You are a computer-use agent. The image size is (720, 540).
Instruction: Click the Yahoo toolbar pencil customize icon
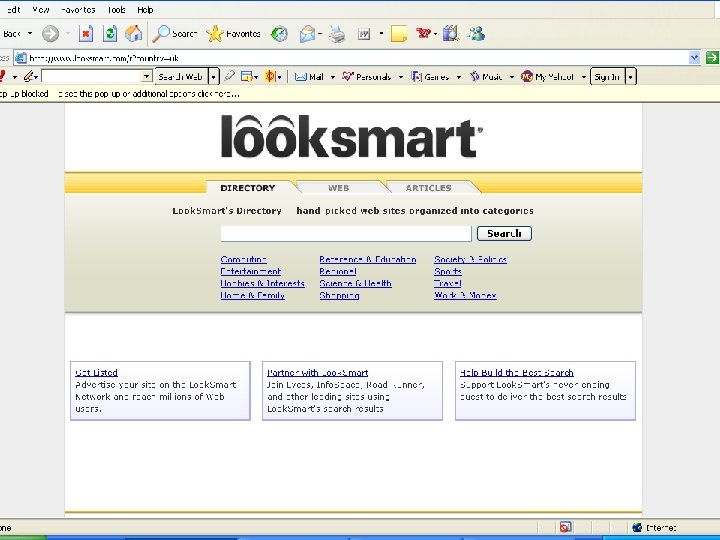click(x=29, y=76)
